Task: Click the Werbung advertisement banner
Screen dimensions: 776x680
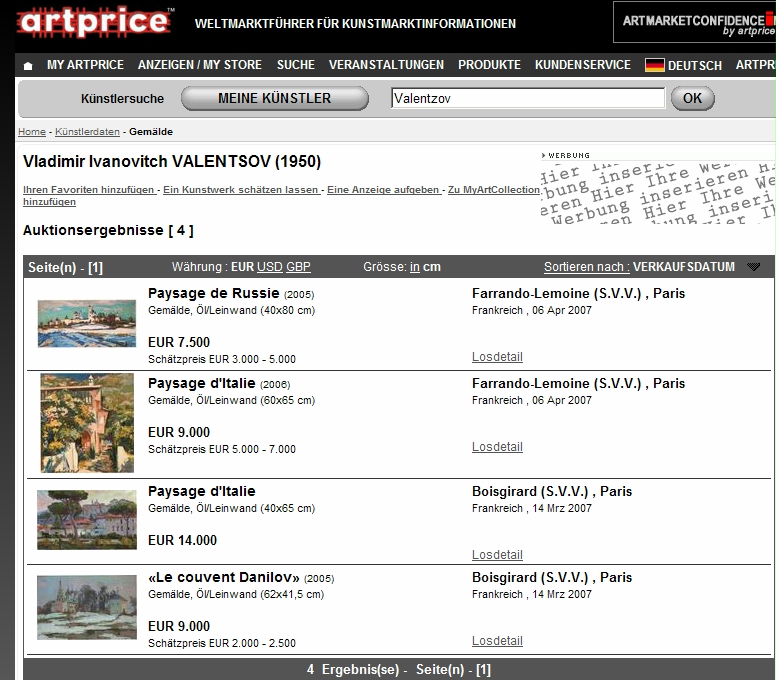Action: 658,192
